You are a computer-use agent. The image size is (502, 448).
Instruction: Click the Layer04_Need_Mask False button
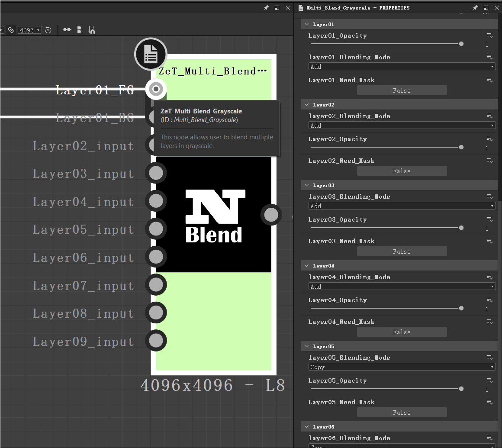coord(402,332)
